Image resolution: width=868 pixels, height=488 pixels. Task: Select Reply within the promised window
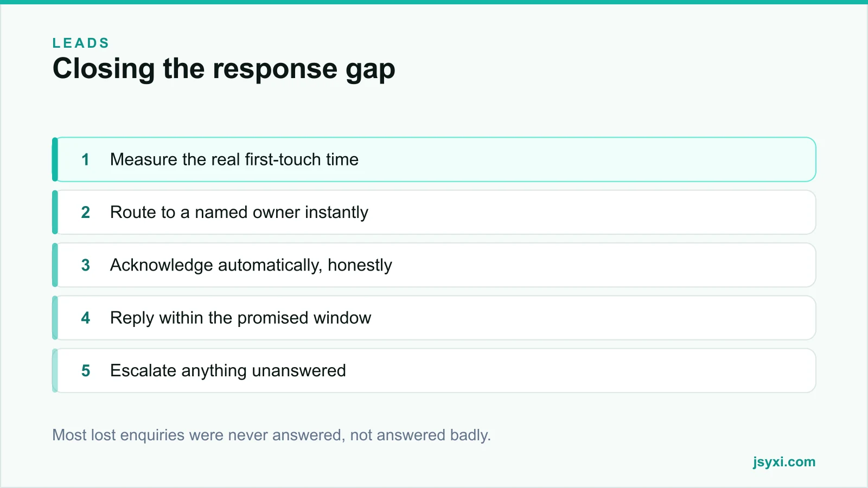[x=434, y=318]
